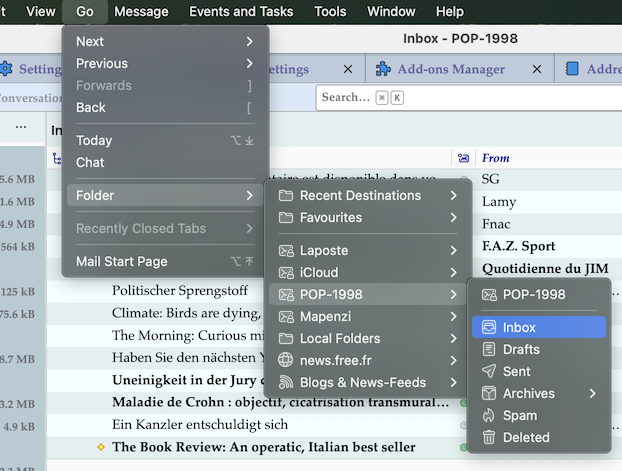Choose Back in the Go menu
Screen dimensions: 622x471
165,108
